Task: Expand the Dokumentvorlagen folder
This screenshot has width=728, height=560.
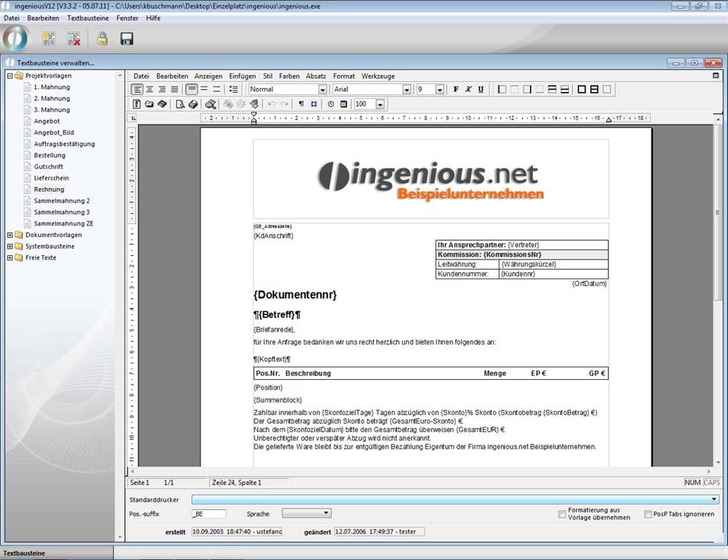Action: 9,235
